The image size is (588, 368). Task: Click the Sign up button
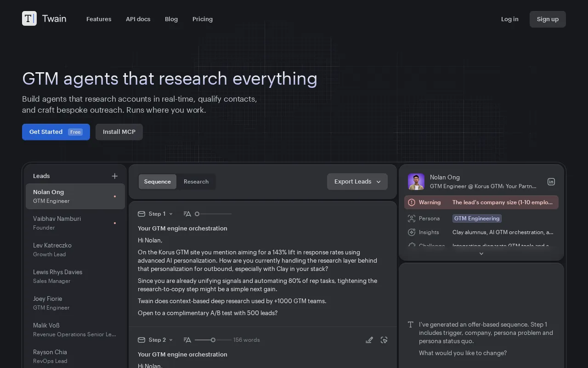pyautogui.click(x=548, y=19)
